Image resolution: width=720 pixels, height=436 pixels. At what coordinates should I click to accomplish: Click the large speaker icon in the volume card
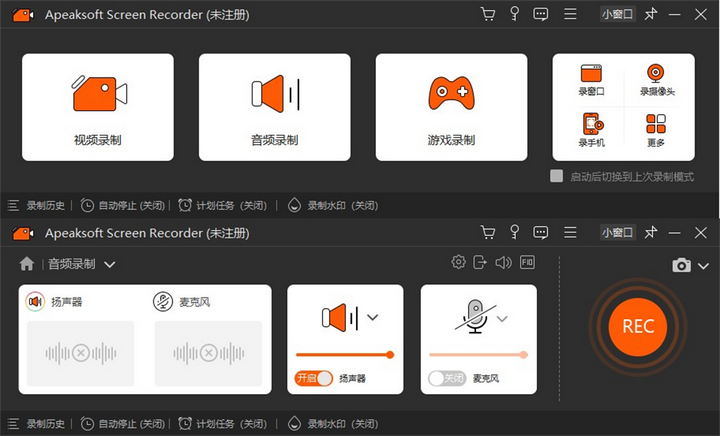click(340, 318)
